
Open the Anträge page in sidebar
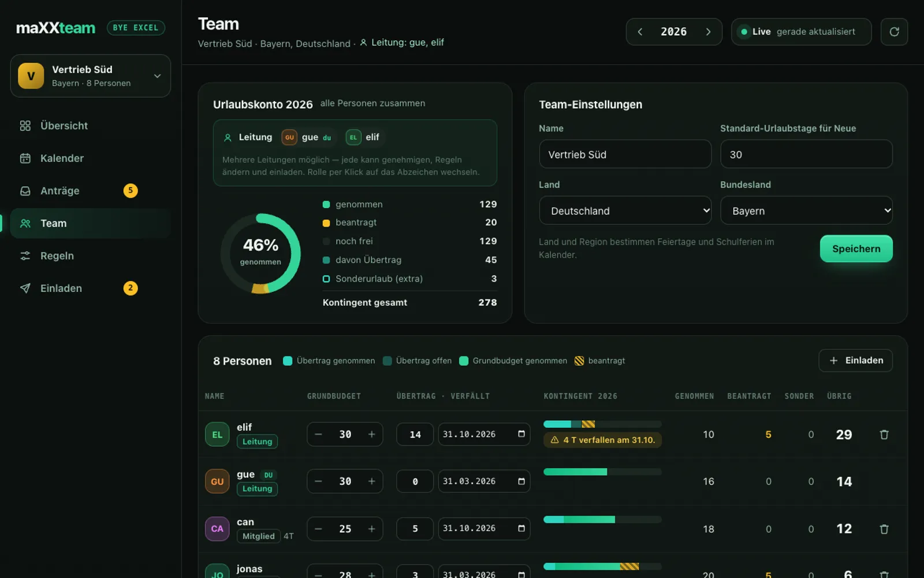tap(90, 191)
